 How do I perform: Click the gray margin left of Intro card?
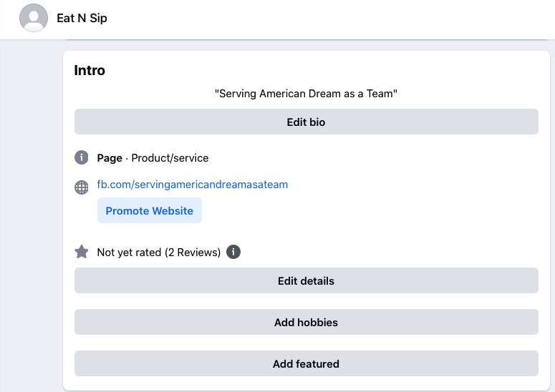31,215
